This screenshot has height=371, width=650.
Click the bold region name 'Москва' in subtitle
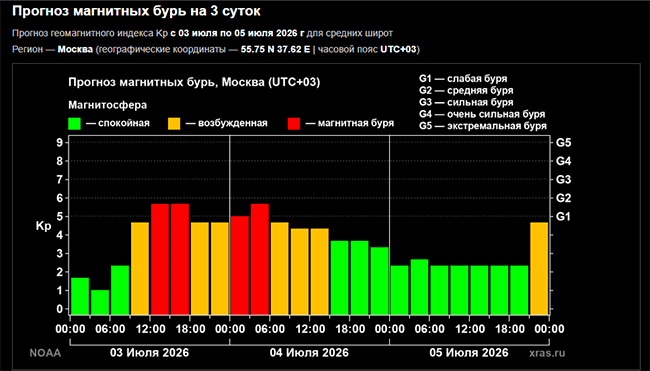75,49
